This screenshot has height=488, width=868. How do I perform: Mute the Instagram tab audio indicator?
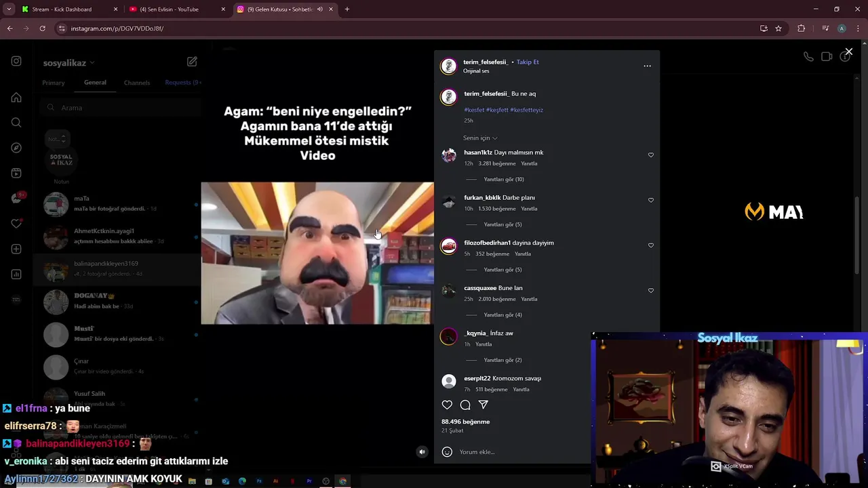click(320, 9)
